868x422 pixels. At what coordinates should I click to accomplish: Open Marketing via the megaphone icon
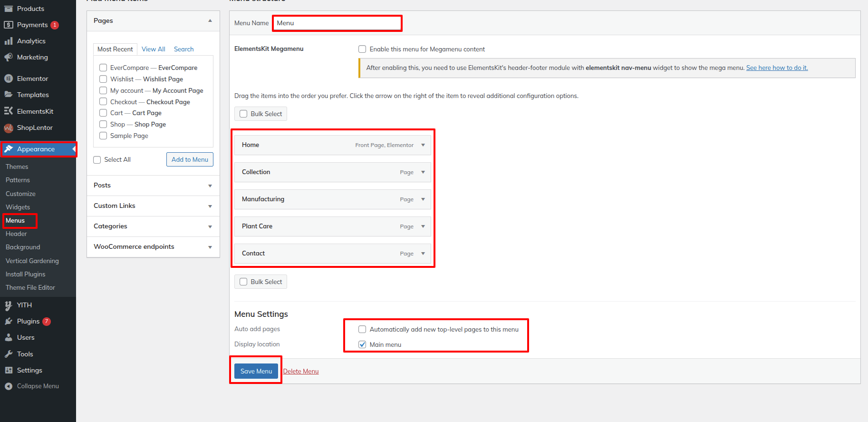(x=8, y=58)
